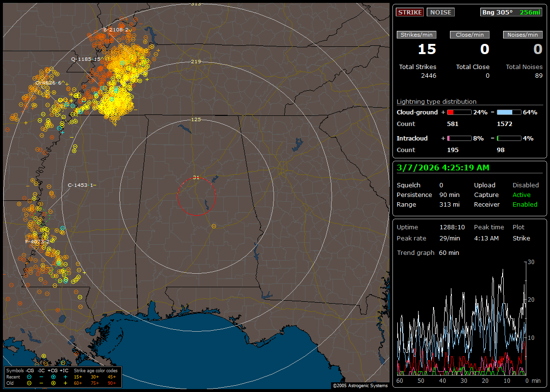This screenshot has height=392, width=550.
Task: Toggle the NOISE indicator button
Action: (440, 13)
